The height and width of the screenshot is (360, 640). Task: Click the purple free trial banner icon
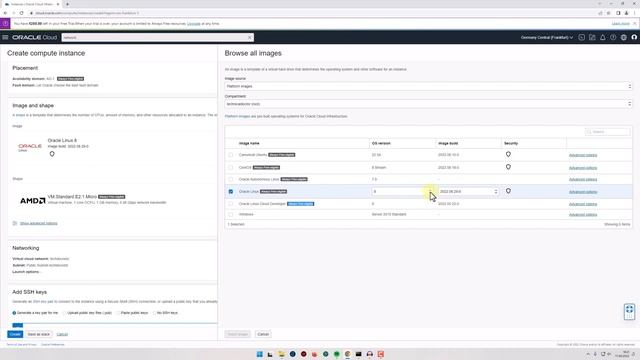[5, 23]
